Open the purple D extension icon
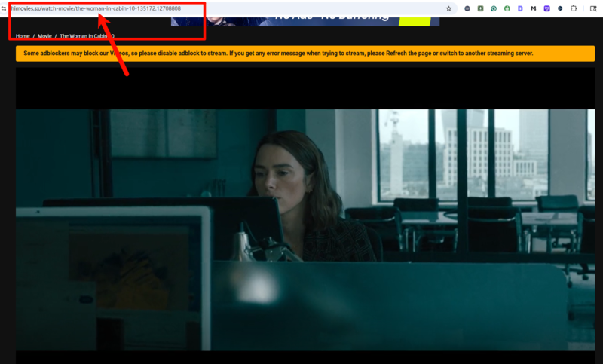Screen dimensions: 603x364 tap(520, 8)
